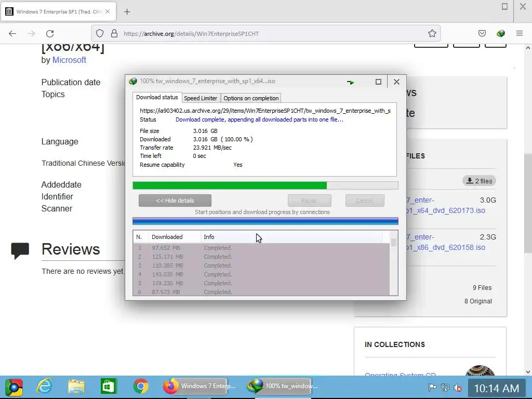The image size is (532, 399).
Task: Go back using the browser back arrow
Action: pyautogui.click(x=12, y=34)
